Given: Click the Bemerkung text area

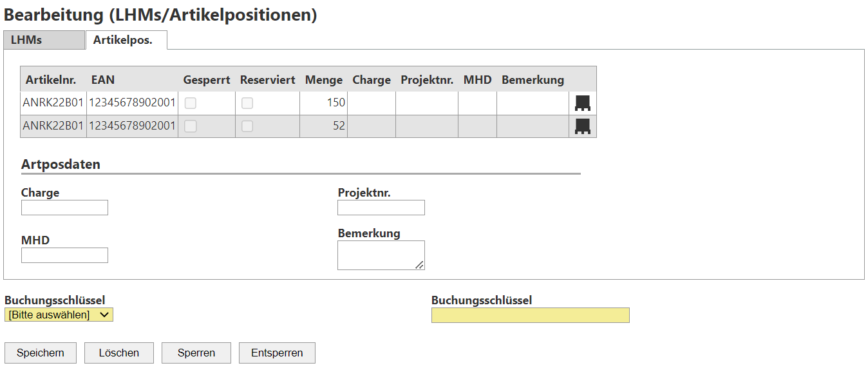Looking at the screenshot, I should tap(381, 255).
